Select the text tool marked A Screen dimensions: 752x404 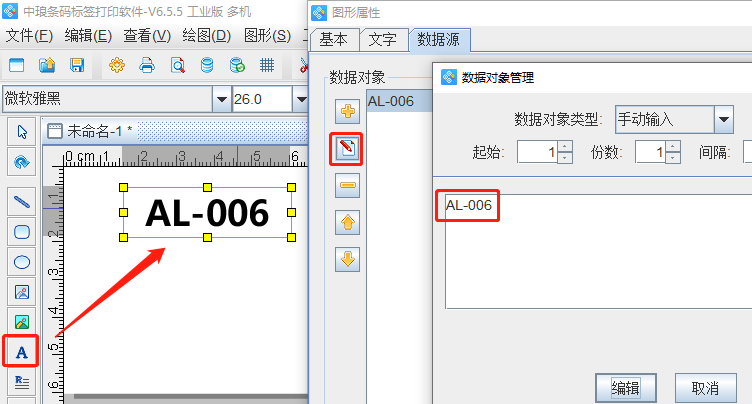(21, 352)
